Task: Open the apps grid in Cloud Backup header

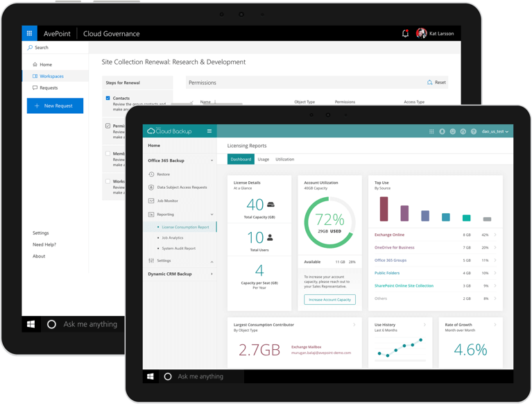Action: click(x=431, y=131)
